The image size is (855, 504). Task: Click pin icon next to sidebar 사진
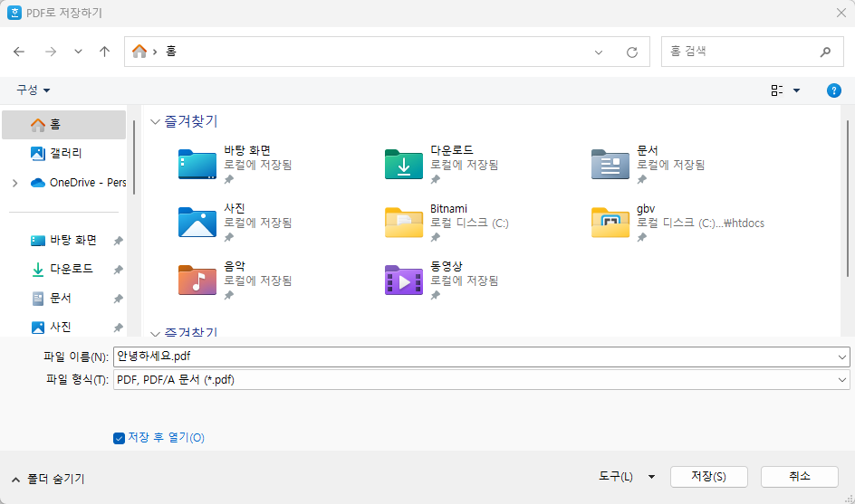pos(118,328)
